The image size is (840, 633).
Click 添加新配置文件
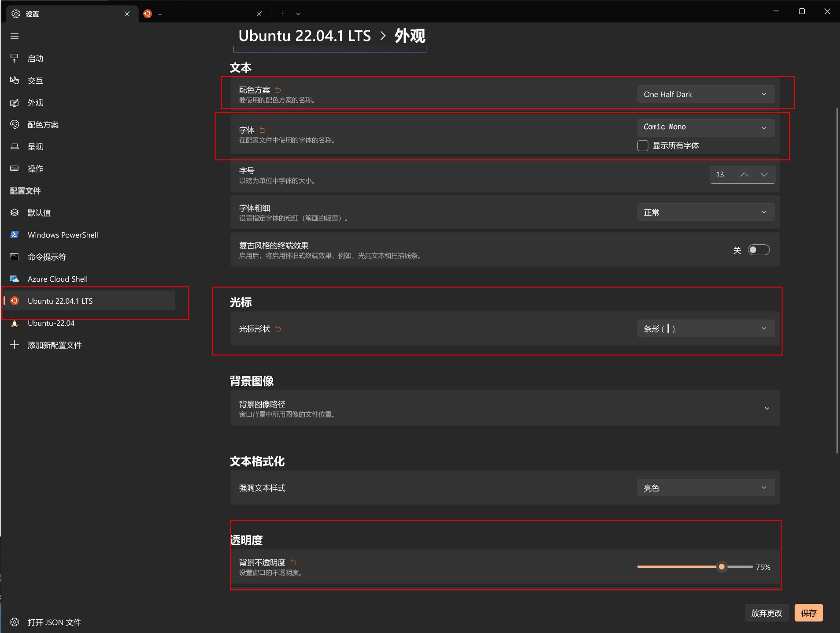tap(89, 345)
